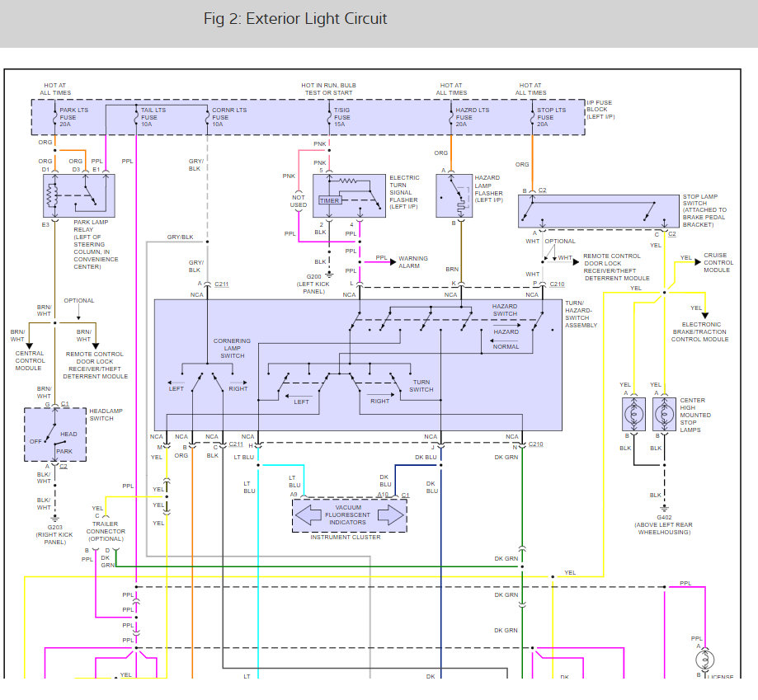This screenshot has width=758, height=700.
Task: Click the TAIL LTS FUSE 10A label
Action: (153, 117)
